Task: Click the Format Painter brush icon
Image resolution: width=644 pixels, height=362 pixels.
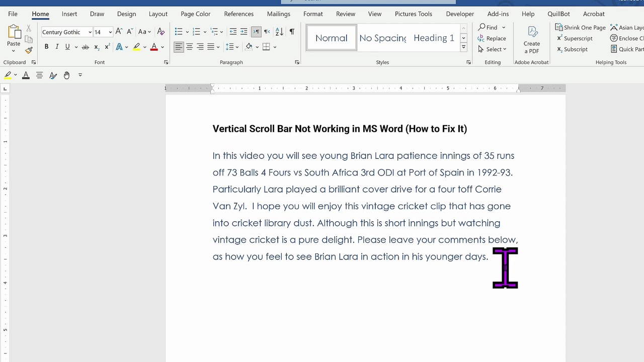Action: click(29, 50)
